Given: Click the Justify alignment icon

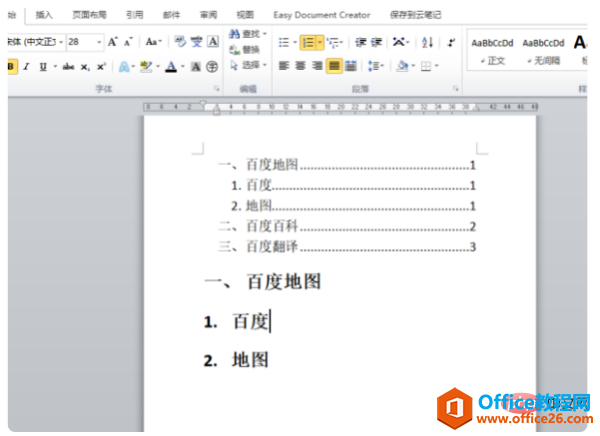Looking at the screenshot, I should pos(334,66).
